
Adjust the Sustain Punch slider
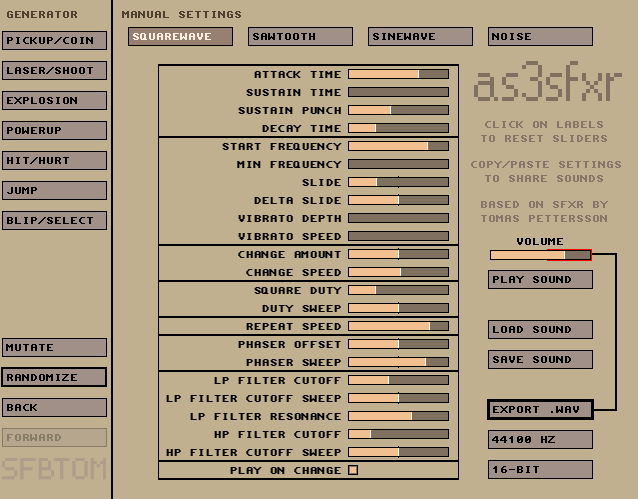399,110
